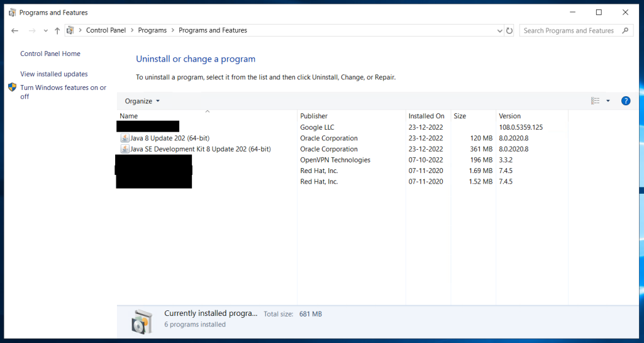The image size is (644, 343).
Task: Sort by the Version column header
Action: click(x=532, y=116)
